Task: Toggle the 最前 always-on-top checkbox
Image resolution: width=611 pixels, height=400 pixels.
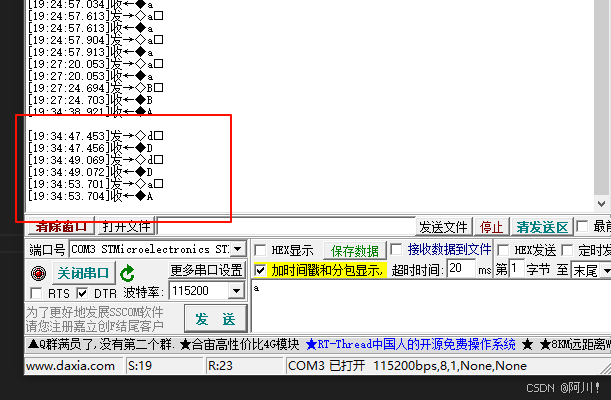Action: 582,226
